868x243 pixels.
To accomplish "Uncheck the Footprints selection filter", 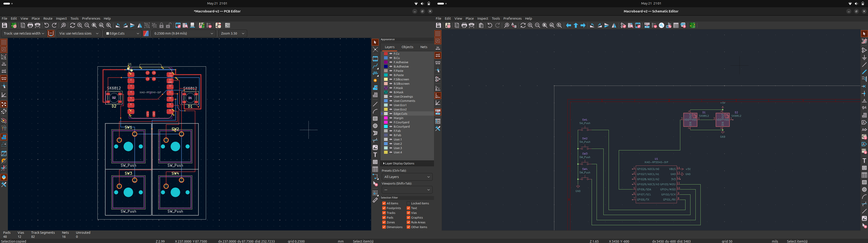I will (x=384, y=208).
